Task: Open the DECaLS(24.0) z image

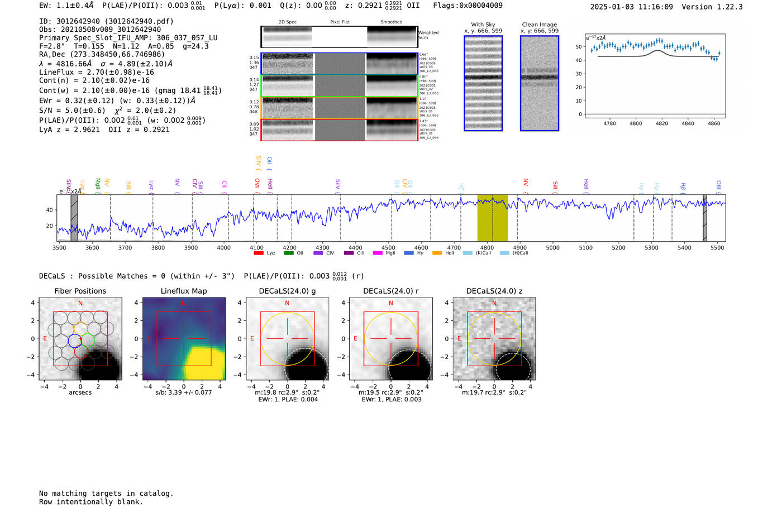Action: (494, 339)
